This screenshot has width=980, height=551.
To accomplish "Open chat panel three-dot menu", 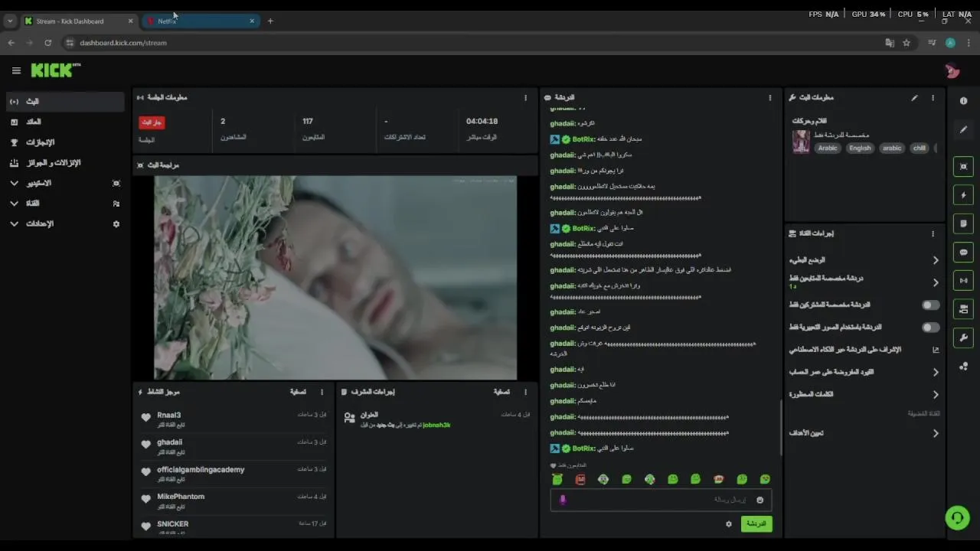I will [x=770, y=98].
